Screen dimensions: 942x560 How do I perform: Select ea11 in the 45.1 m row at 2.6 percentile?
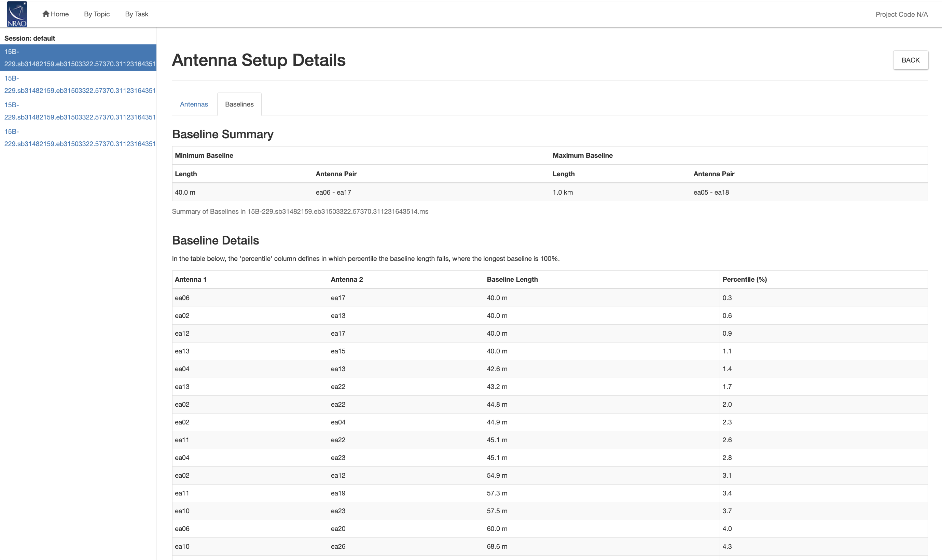click(250, 440)
